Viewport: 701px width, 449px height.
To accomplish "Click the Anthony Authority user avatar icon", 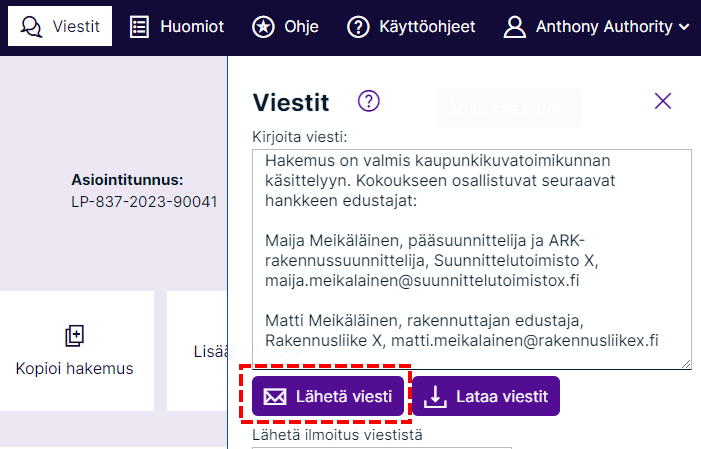I will [x=515, y=26].
